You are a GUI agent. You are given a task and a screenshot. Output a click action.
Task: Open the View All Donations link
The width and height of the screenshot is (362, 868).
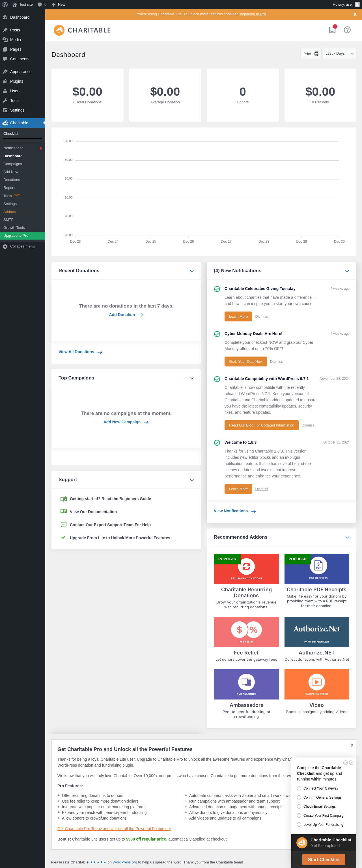coord(80,352)
